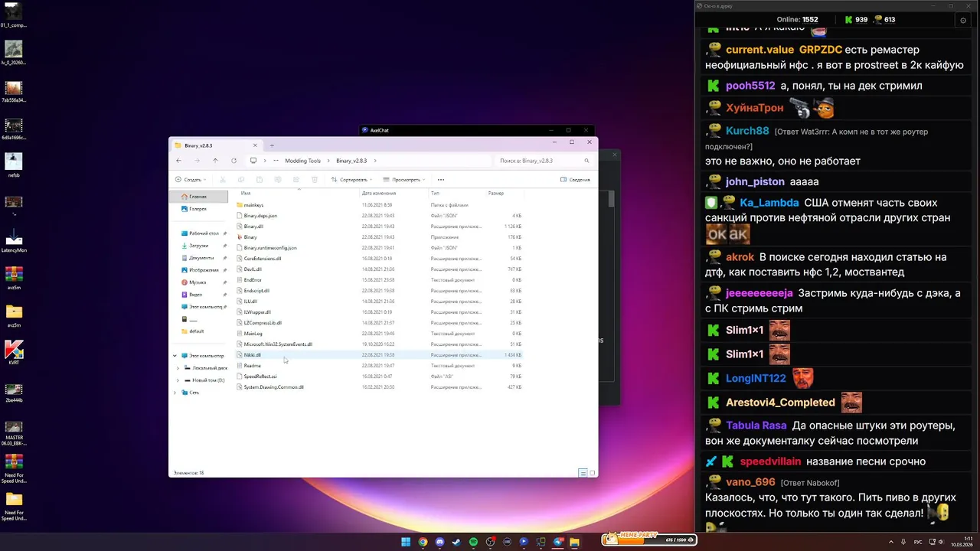Add a new Explorer tab with plus

pyautogui.click(x=272, y=145)
